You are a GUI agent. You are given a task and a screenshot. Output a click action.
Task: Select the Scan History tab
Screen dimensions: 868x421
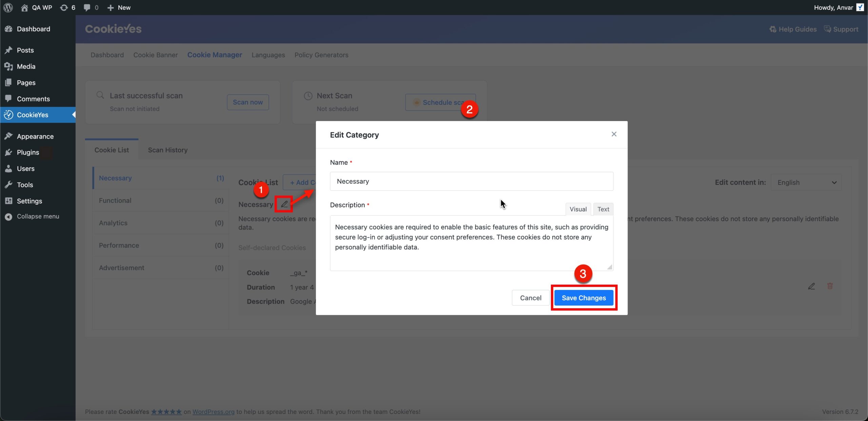click(x=168, y=150)
